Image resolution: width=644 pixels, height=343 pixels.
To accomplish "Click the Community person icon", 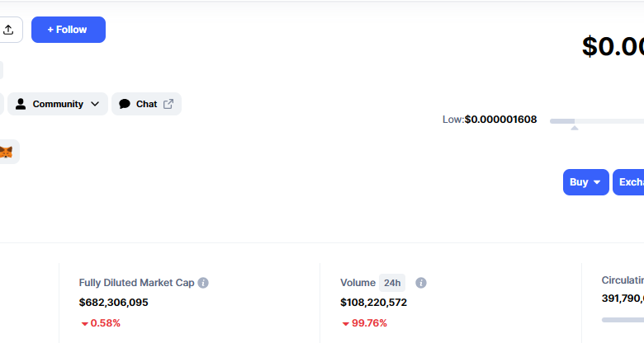I will (21, 104).
